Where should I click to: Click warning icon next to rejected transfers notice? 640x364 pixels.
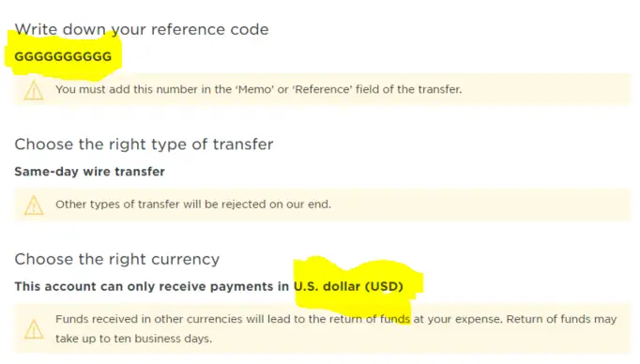coord(34,205)
